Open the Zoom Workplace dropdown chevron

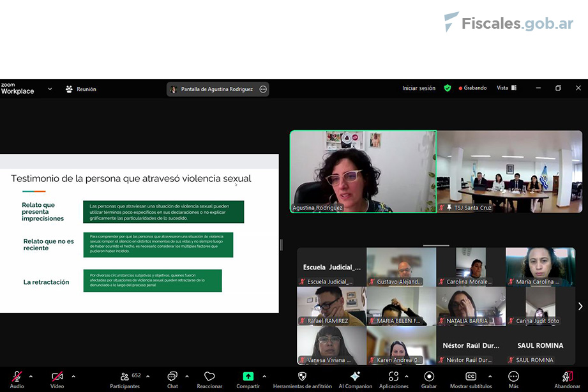click(x=50, y=89)
